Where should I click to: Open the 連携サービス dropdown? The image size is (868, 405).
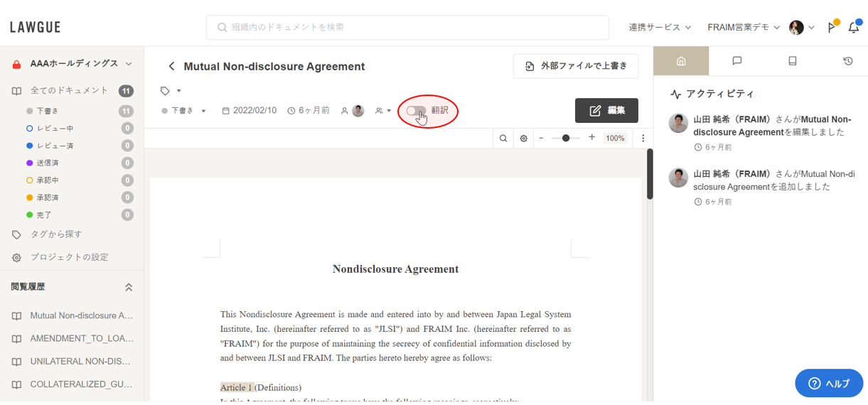coord(659,27)
